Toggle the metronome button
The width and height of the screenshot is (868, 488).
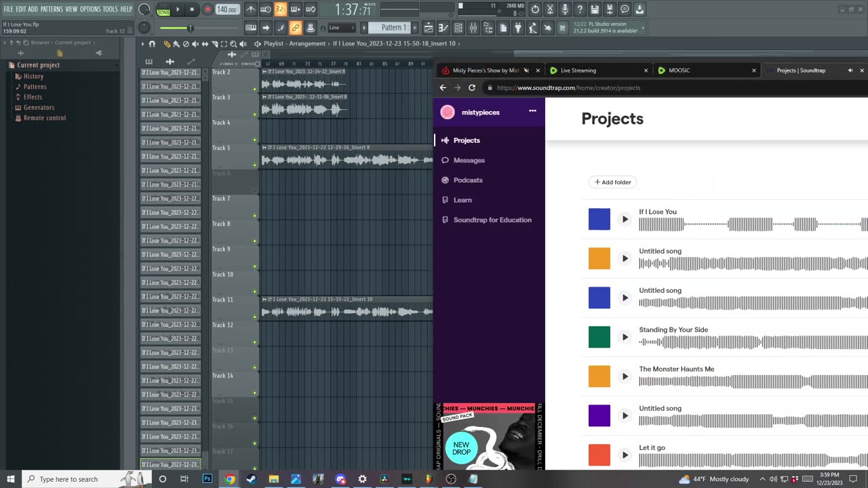click(x=251, y=9)
